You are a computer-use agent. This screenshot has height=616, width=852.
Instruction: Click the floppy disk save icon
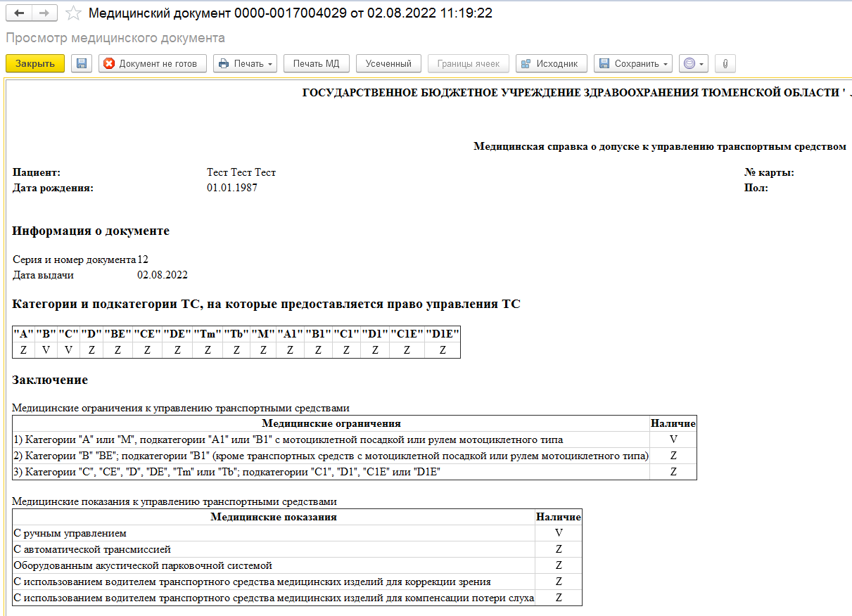pos(82,63)
